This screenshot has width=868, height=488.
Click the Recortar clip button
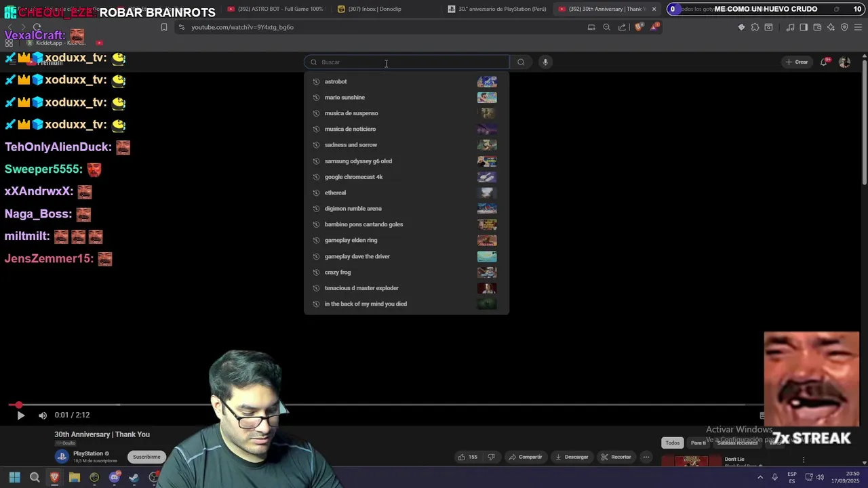(616, 457)
